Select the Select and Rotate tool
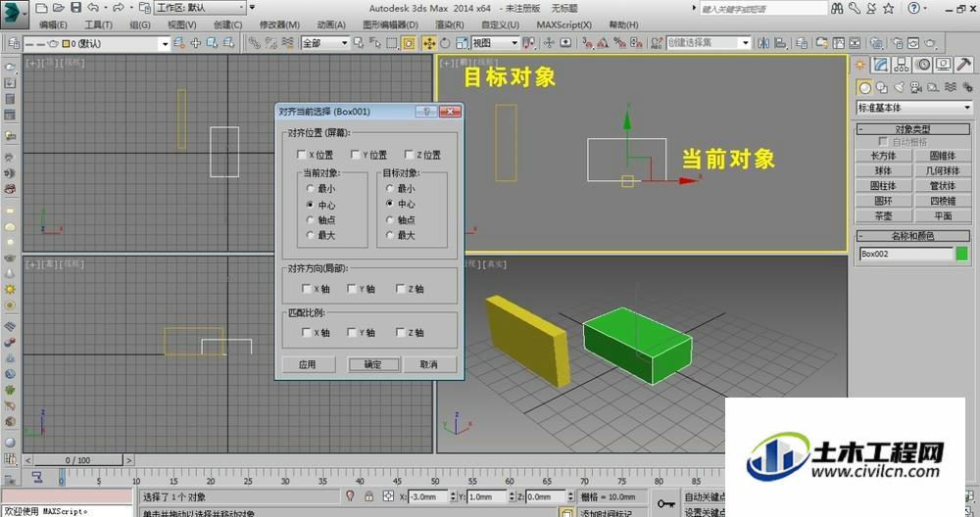980x517 pixels. 445,43
